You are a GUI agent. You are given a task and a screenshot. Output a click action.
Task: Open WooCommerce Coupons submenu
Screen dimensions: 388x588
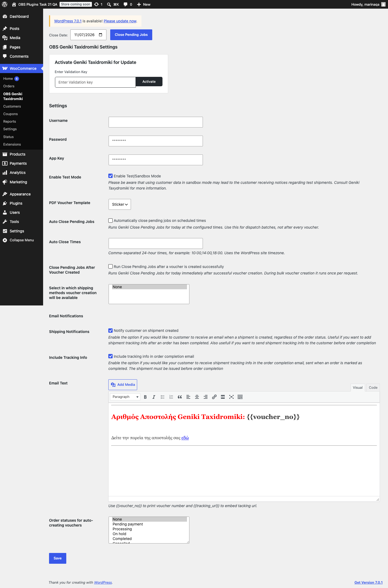(x=11, y=114)
